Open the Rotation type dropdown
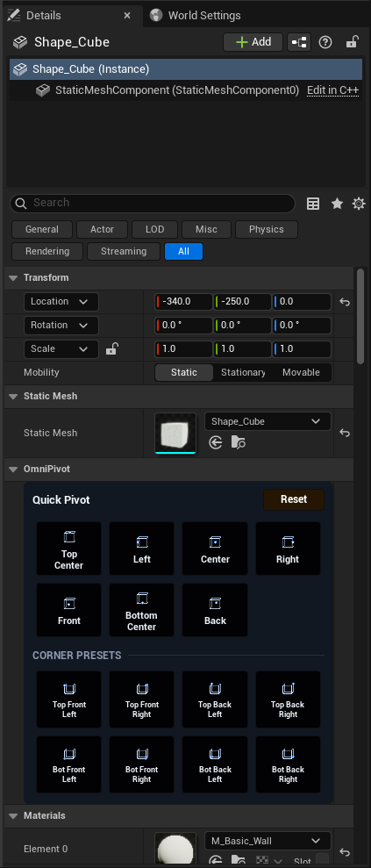The width and height of the screenshot is (371, 868). point(61,325)
